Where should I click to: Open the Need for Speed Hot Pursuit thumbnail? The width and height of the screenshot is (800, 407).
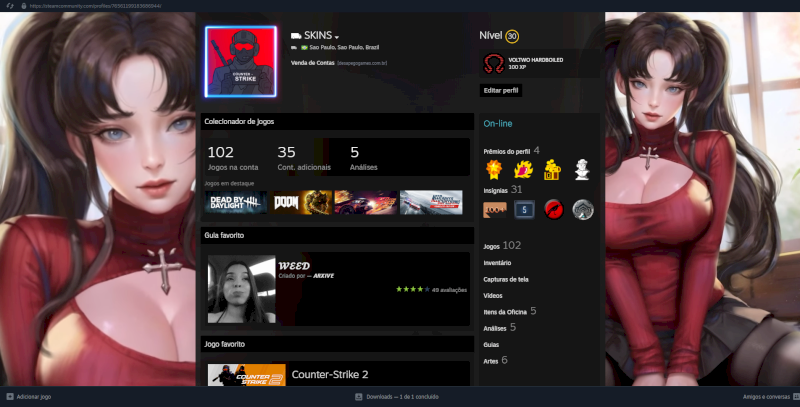click(x=431, y=202)
